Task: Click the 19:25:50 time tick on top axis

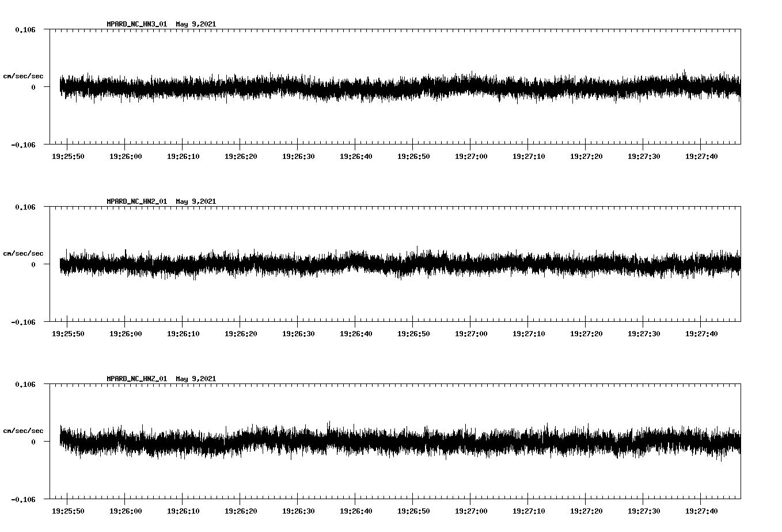Action: point(67,155)
